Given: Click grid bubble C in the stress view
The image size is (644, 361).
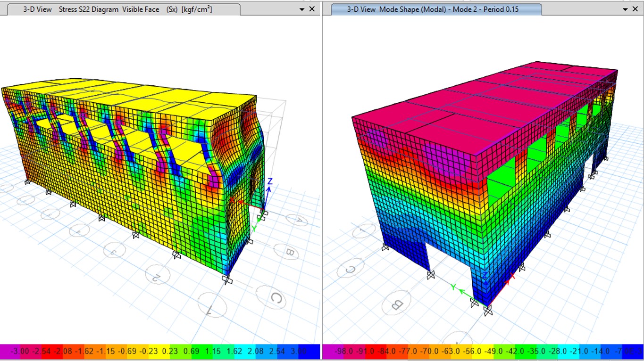Looking at the screenshot, I should 276,298.
